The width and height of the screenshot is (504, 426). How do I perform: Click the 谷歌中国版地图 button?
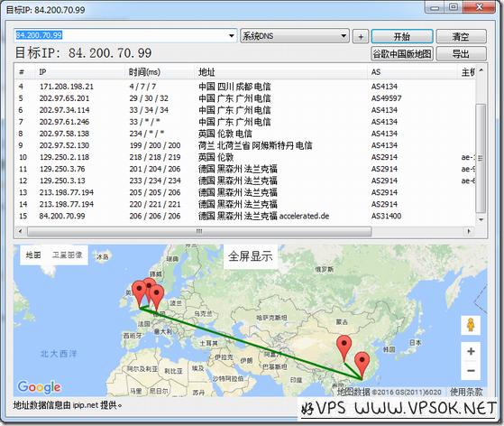pos(402,53)
